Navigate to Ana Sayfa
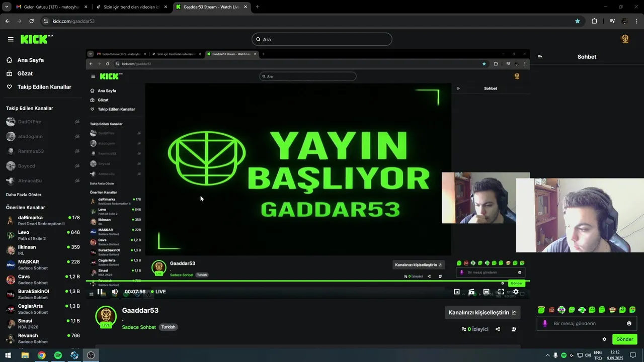644x362 pixels. [31, 60]
